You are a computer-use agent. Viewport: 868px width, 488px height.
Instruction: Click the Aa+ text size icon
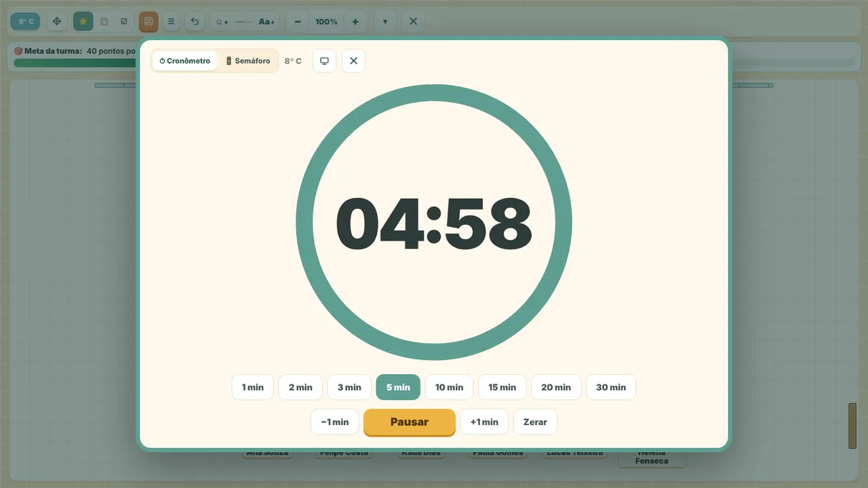click(267, 22)
